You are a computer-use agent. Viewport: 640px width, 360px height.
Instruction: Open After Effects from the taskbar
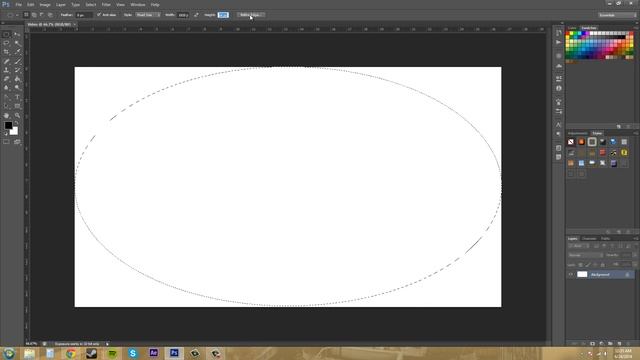(153, 353)
